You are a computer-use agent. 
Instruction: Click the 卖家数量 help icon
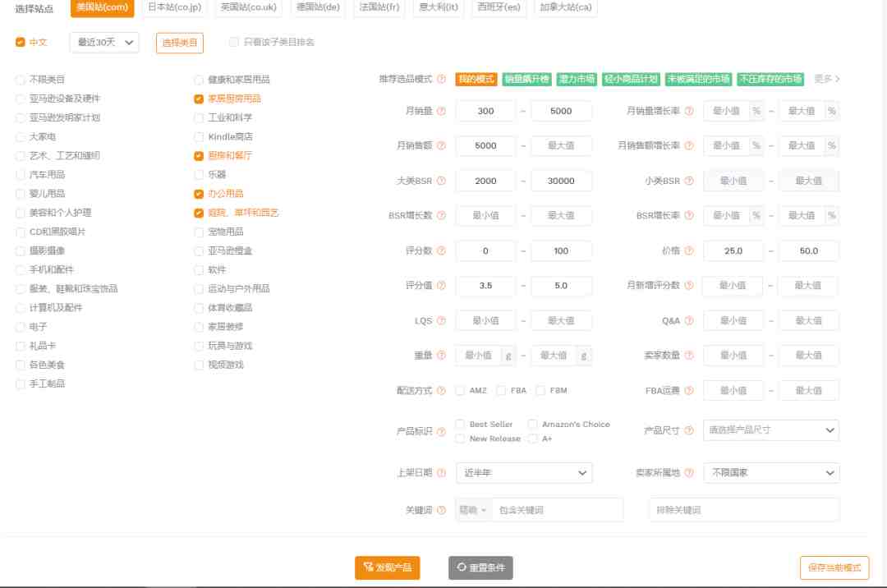[x=689, y=355]
